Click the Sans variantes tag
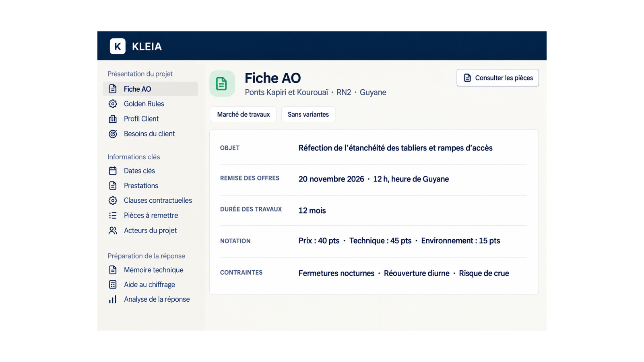The image size is (644, 362). coord(308,114)
